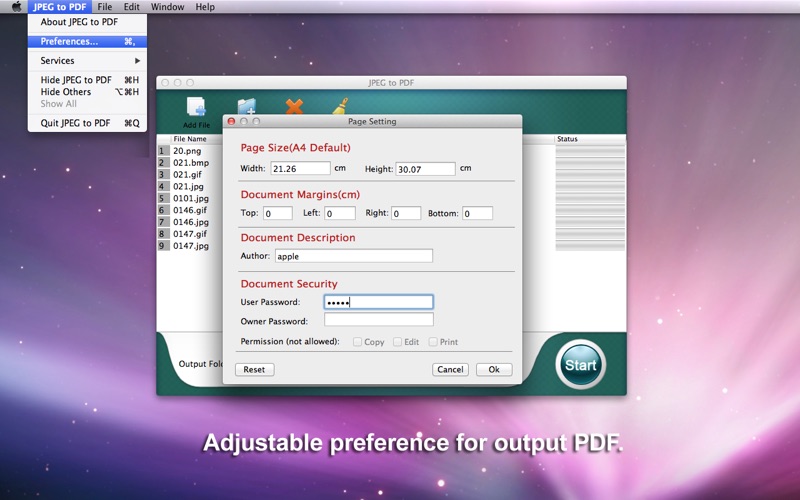Image resolution: width=800 pixels, height=500 pixels.
Task: Click the File Name column header
Action: (x=190, y=139)
